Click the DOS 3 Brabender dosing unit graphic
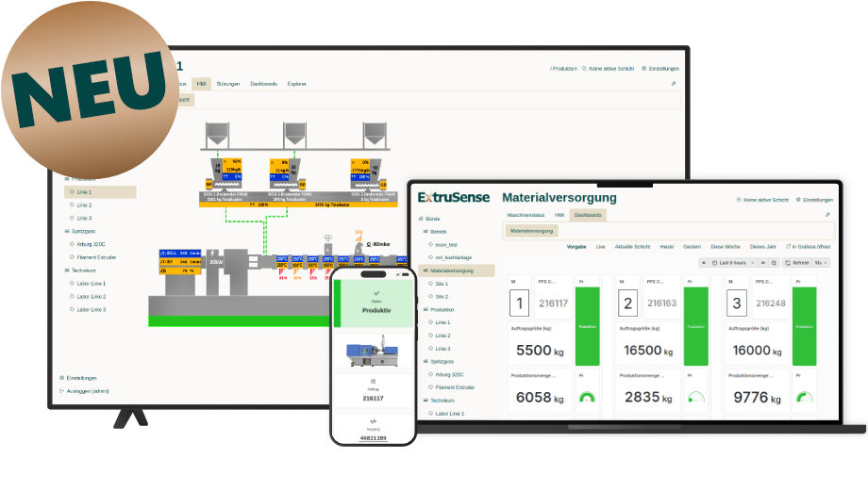The height and width of the screenshot is (492, 868). tap(368, 174)
